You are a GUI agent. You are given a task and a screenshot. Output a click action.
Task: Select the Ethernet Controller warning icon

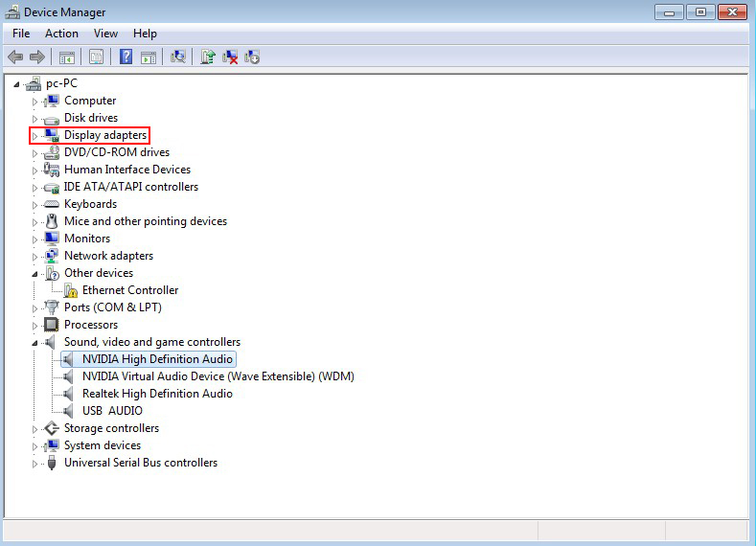[x=71, y=290]
